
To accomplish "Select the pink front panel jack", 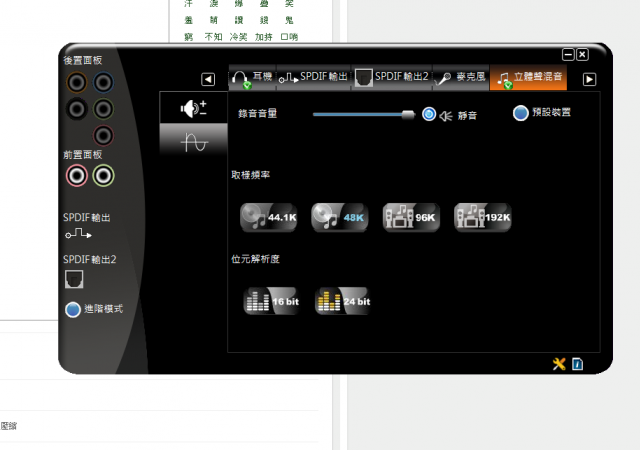I will 77,176.
